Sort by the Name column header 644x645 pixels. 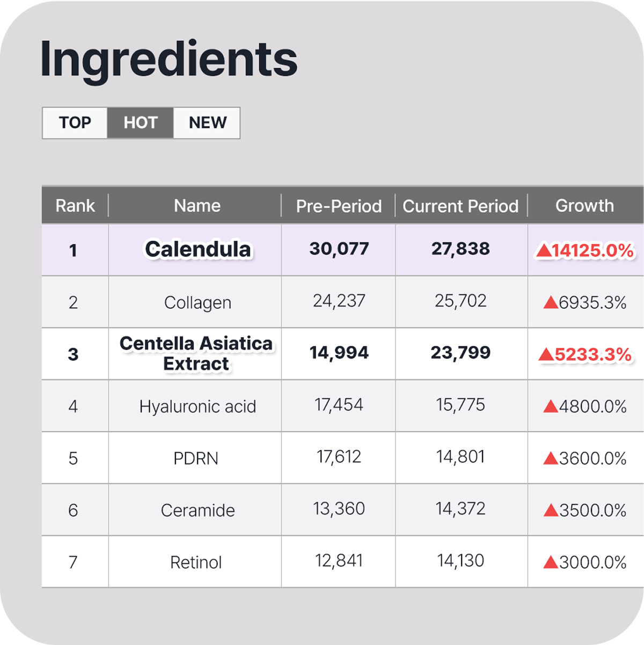coord(197,206)
